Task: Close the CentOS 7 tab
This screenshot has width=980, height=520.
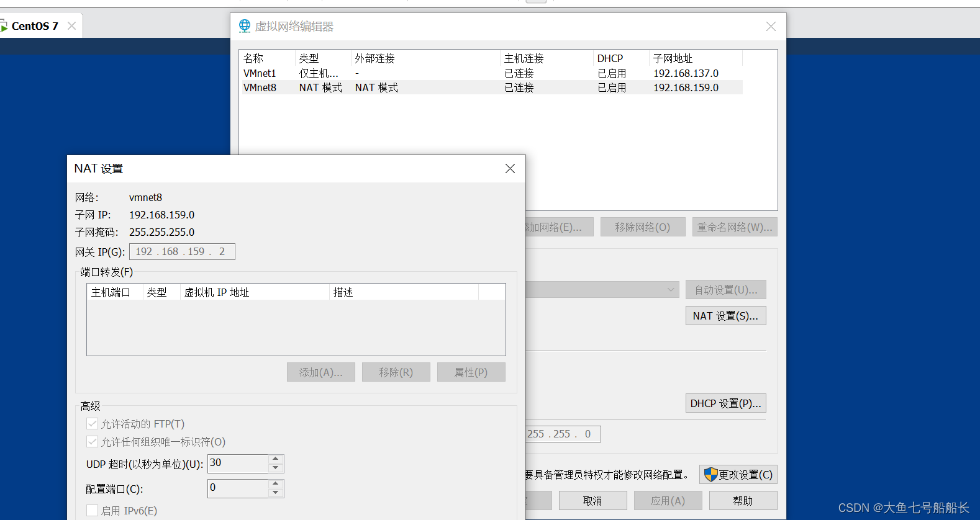Action: [71, 26]
